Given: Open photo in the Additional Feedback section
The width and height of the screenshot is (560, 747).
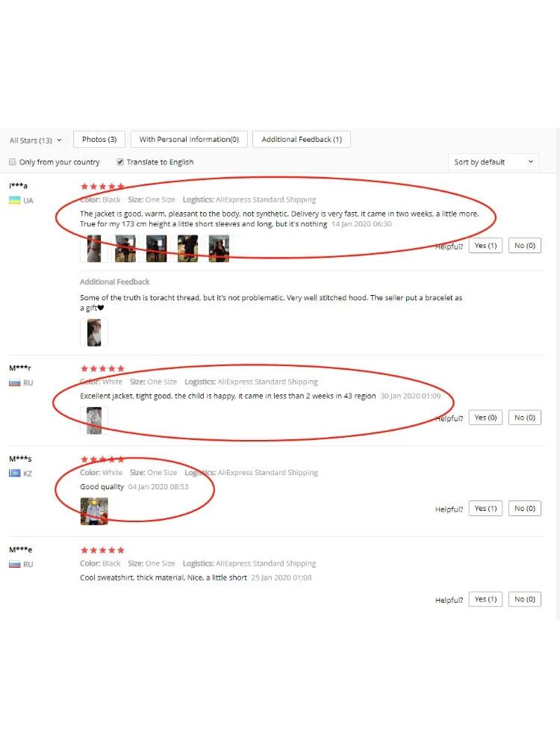Looking at the screenshot, I should click(x=94, y=332).
